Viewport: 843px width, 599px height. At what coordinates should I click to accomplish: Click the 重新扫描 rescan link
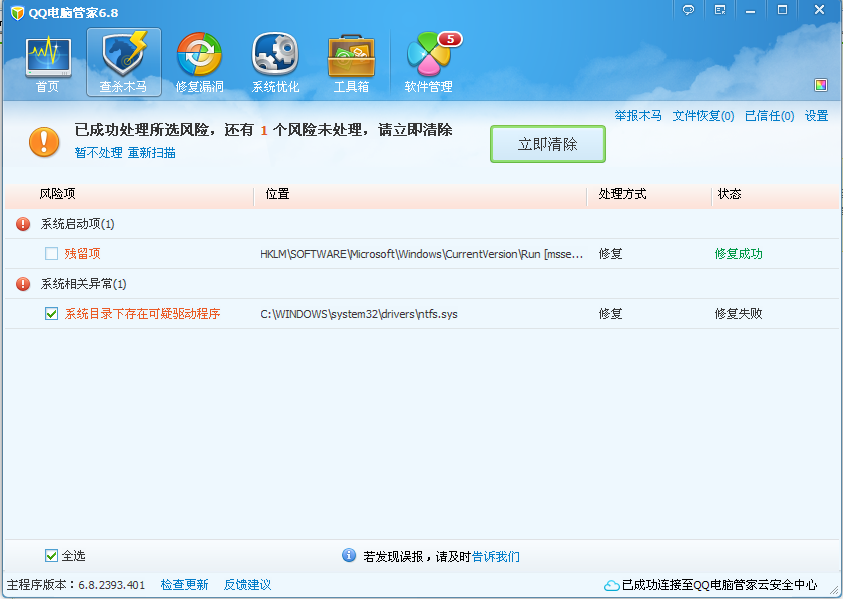pyautogui.click(x=152, y=153)
